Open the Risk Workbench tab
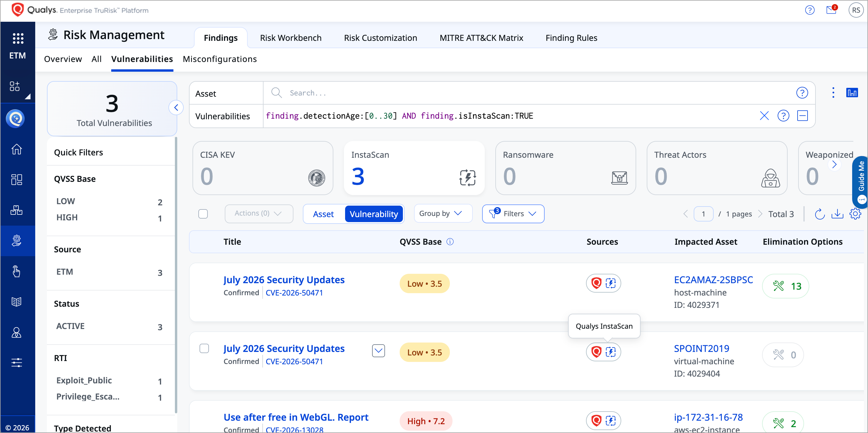 pos(291,38)
